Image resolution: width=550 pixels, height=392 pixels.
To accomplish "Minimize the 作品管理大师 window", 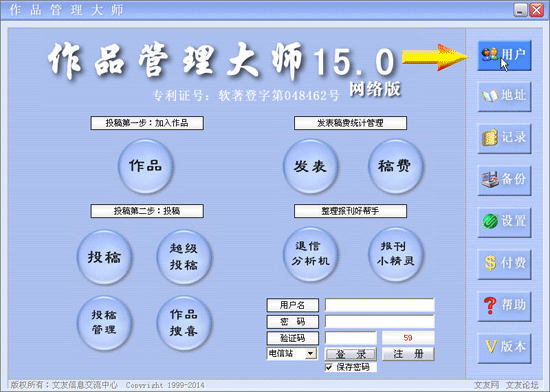I will pos(521,10).
